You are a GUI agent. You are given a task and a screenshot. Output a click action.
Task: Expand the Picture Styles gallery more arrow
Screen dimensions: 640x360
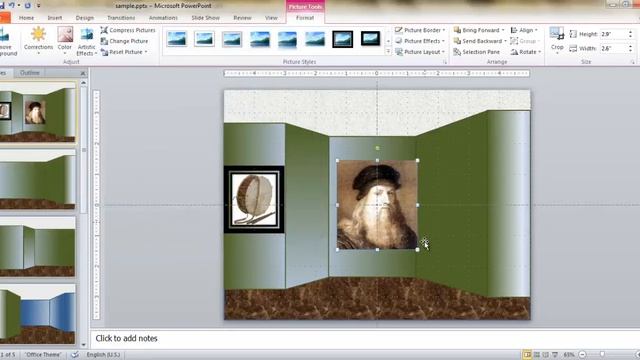click(x=388, y=52)
